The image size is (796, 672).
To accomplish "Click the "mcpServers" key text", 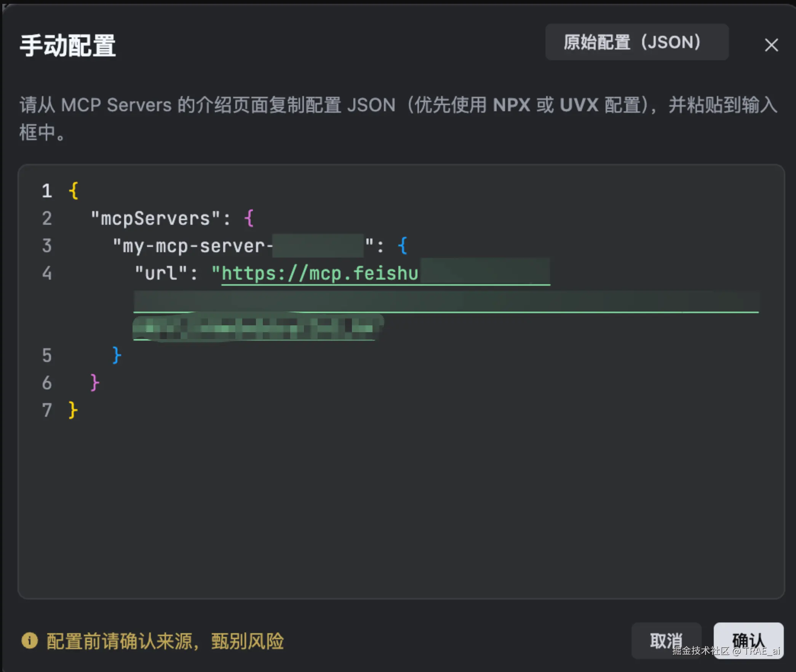I will point(155,219).
